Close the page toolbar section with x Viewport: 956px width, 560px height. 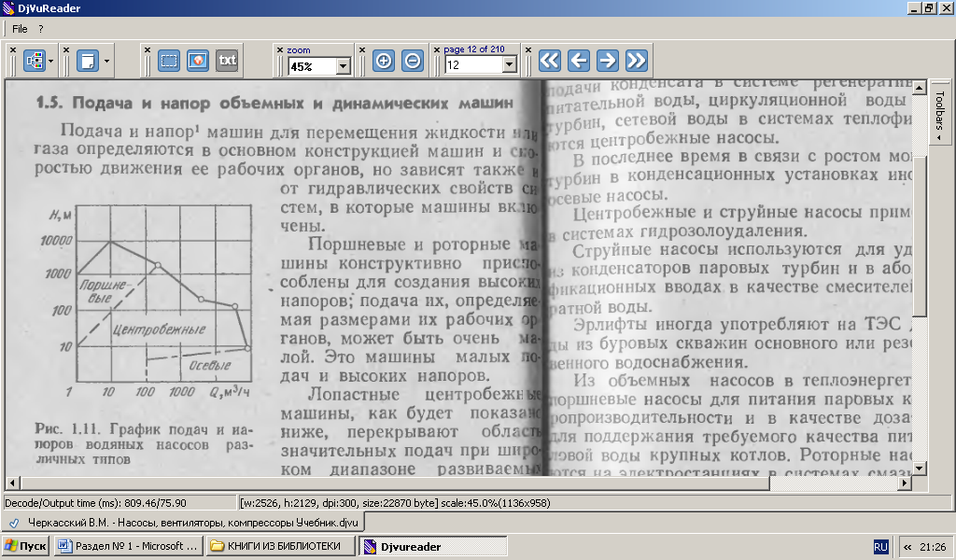click(437, 50)
